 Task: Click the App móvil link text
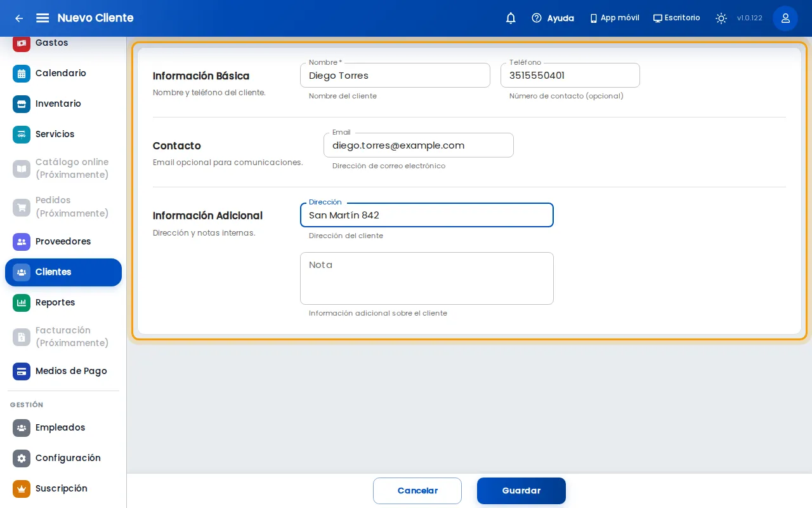point(620,18)
